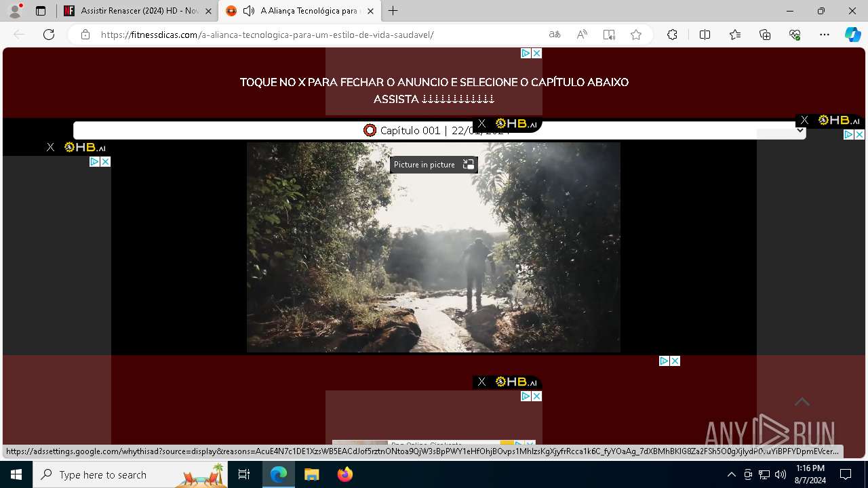Close the top banner ad X

pyautogui.click(x=536, y=53)
